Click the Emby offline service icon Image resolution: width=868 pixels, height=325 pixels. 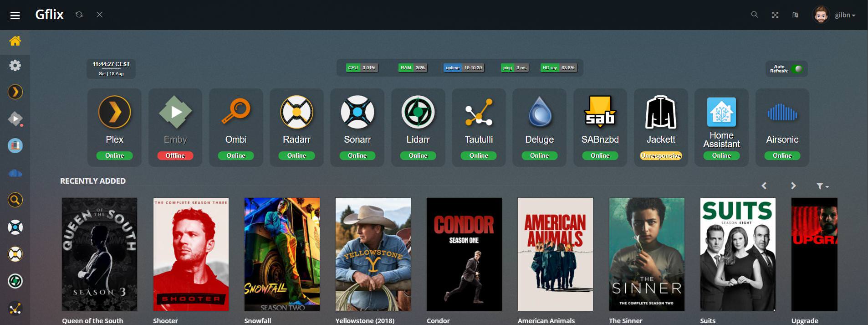(x=175, y=112)
